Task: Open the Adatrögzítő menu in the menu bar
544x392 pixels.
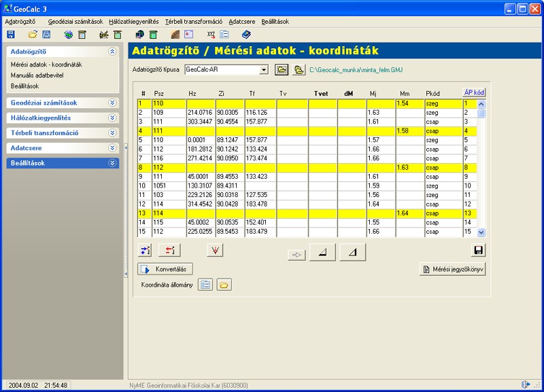Action: [x=20, y=22]
